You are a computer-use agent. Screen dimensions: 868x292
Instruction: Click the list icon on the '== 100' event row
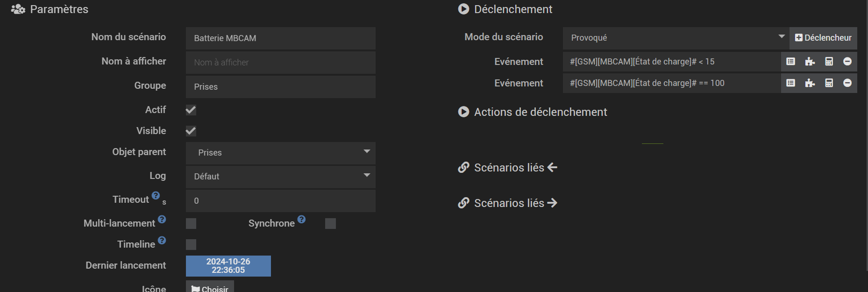coord(790,83)
